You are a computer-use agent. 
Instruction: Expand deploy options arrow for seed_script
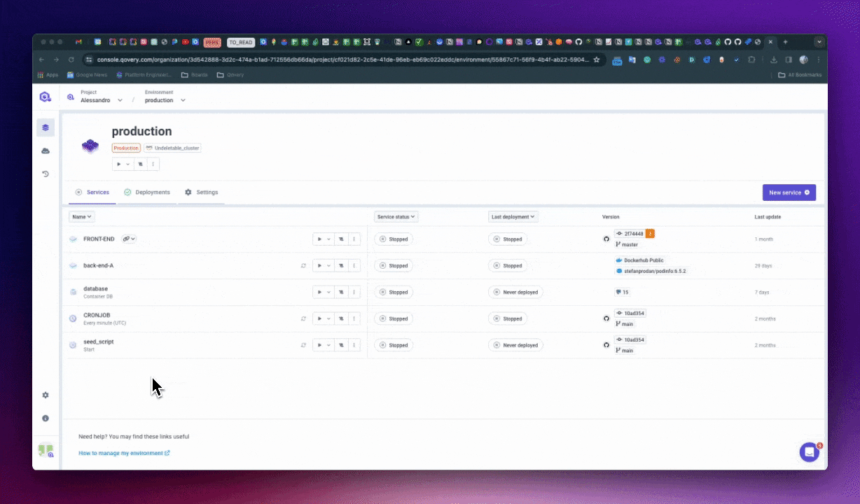(329, 345)
